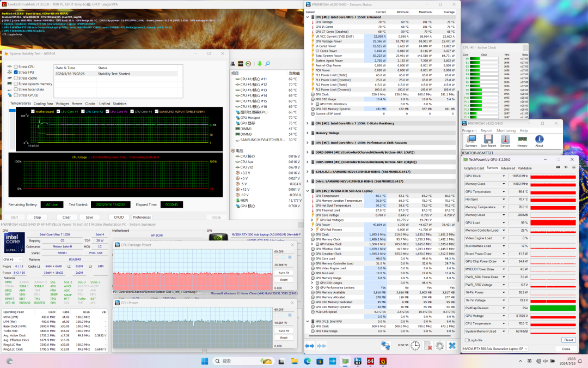
Task: Open the GPU-Z hamburger menu icon
Action: point(573,167)
